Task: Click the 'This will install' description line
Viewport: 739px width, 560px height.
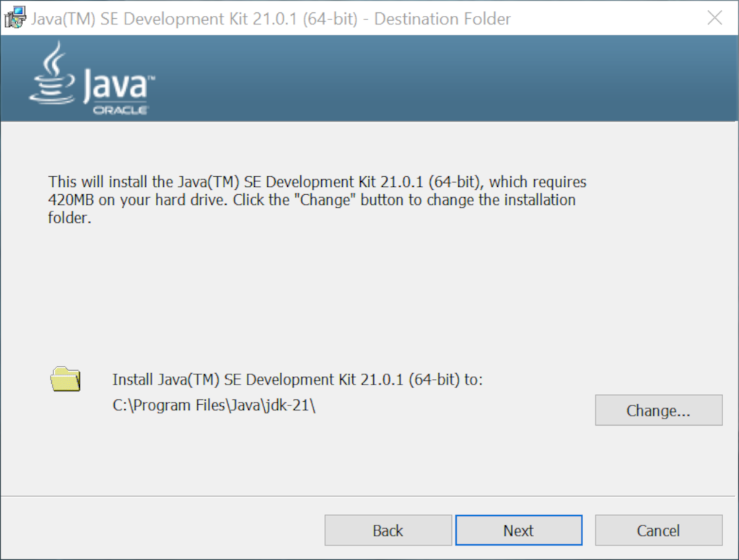Action: pyautogui.click(x=318, y=182)
